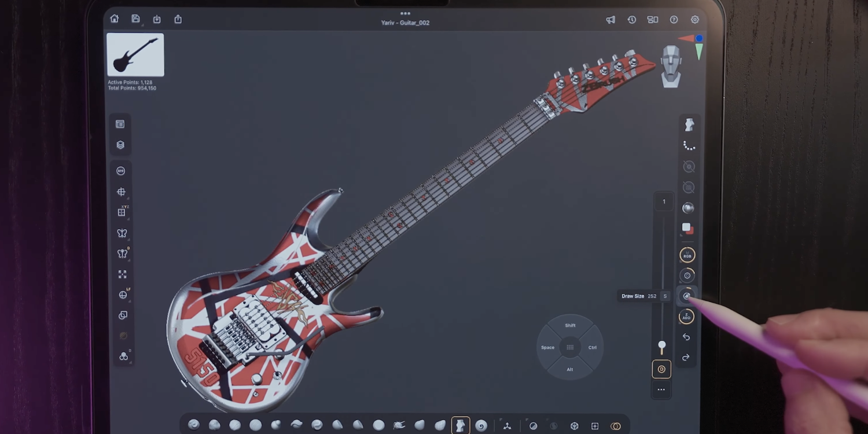Undo with the back-arrow icon

point(686,337)
